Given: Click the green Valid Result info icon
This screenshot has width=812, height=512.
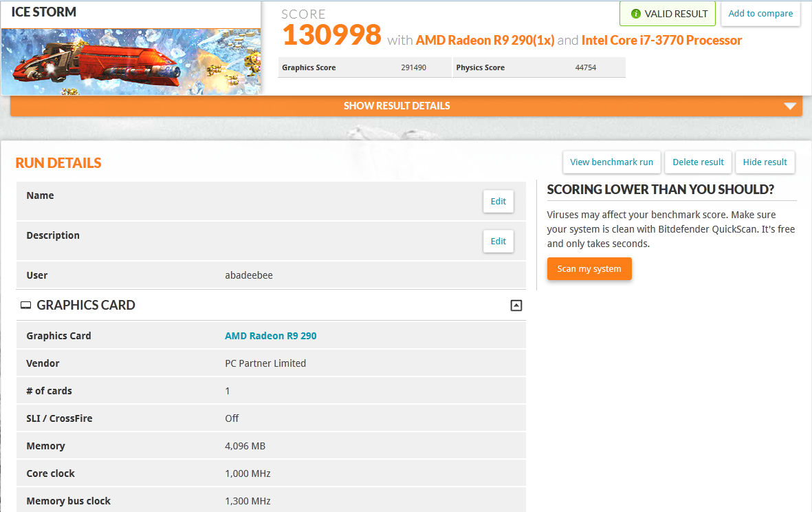Looking at the screenshot, I should click(636, 14).
